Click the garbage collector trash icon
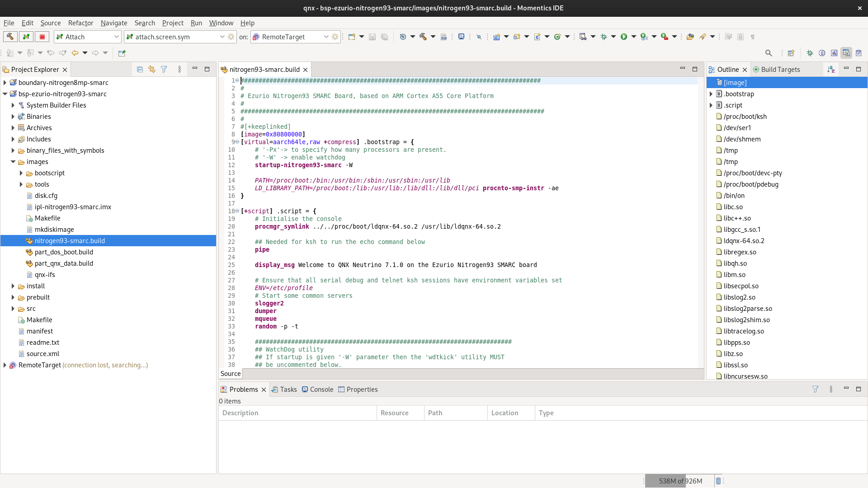The width and height of the screenshot is (868, 488). (x=718, y=481)
